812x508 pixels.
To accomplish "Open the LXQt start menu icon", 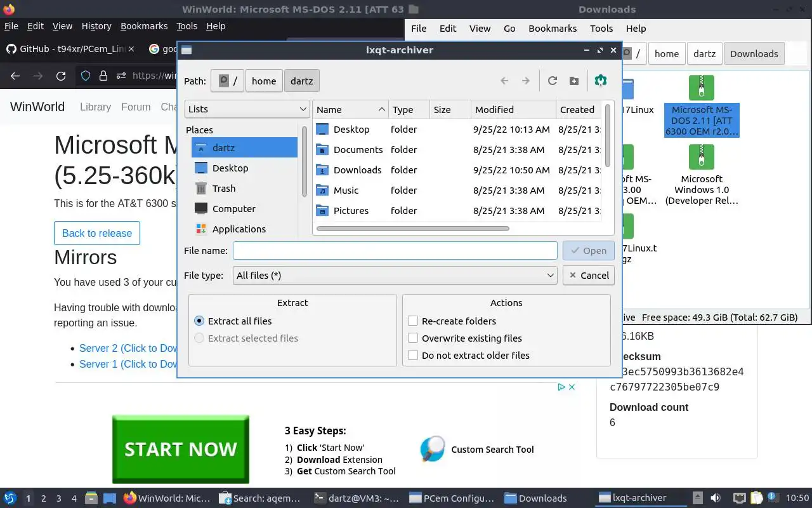I will pos(10,498).
